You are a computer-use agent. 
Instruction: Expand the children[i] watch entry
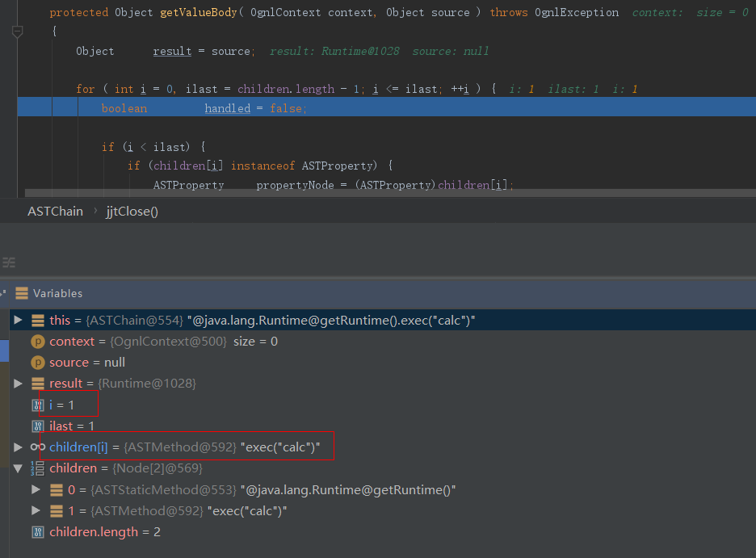click(18, 447)
